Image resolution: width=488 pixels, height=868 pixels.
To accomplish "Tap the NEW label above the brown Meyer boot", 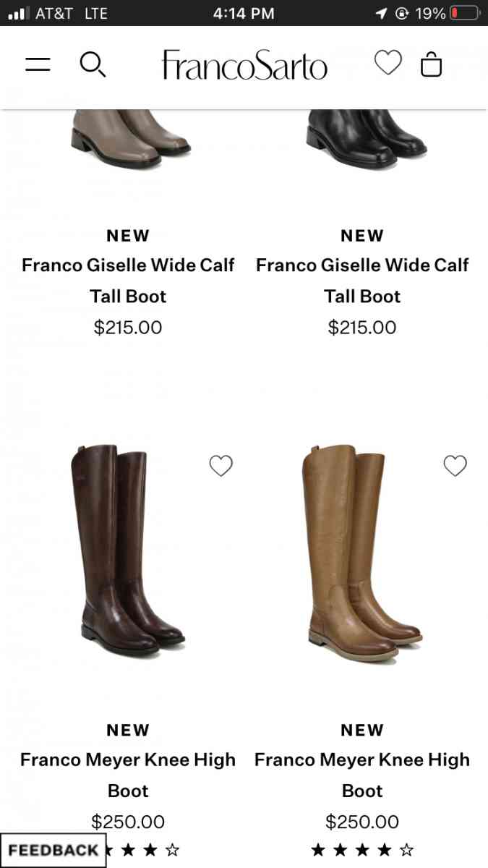I will [128, 730].
